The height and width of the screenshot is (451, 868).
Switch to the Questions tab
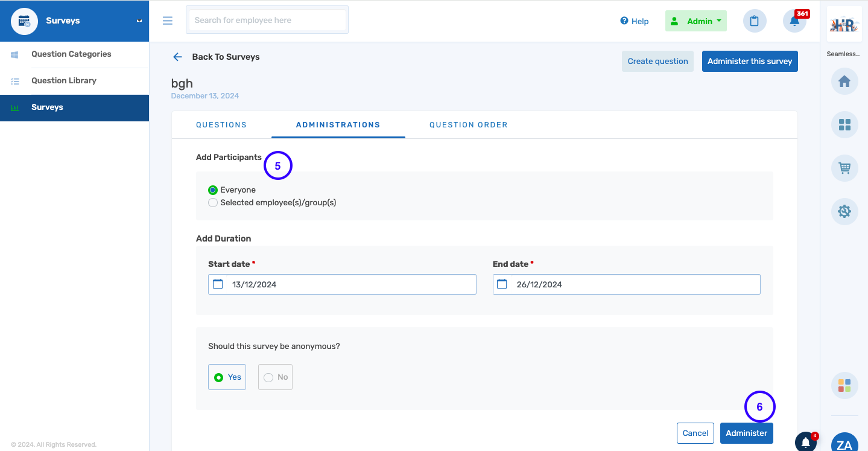click(x=221, y=125)
